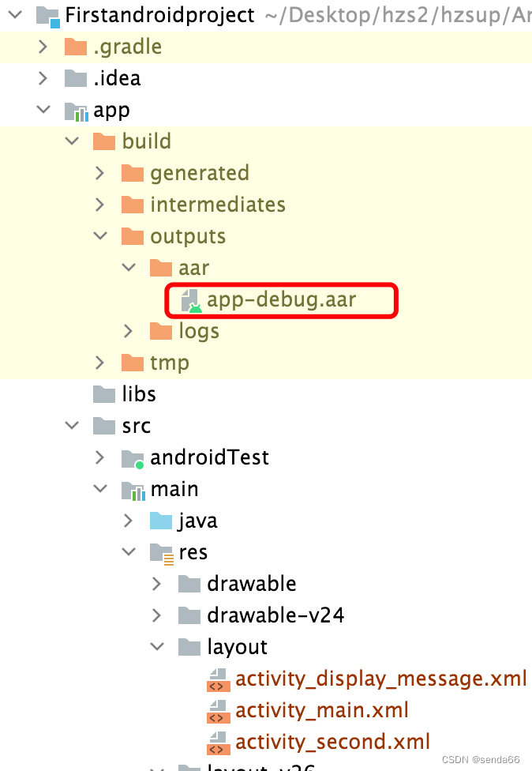
Task: Click the orange .gradle folder icon
Action: 76,47
